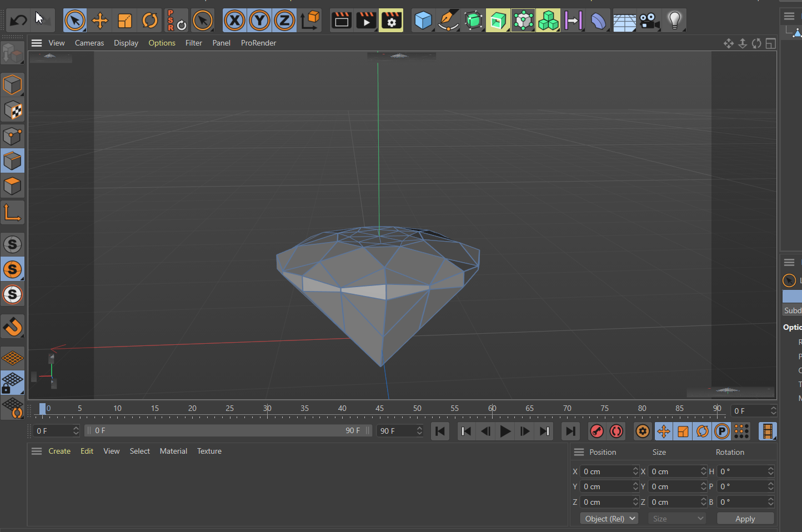Open Render Settings gear clapperboard
The image size is (802, 532).
391,21
